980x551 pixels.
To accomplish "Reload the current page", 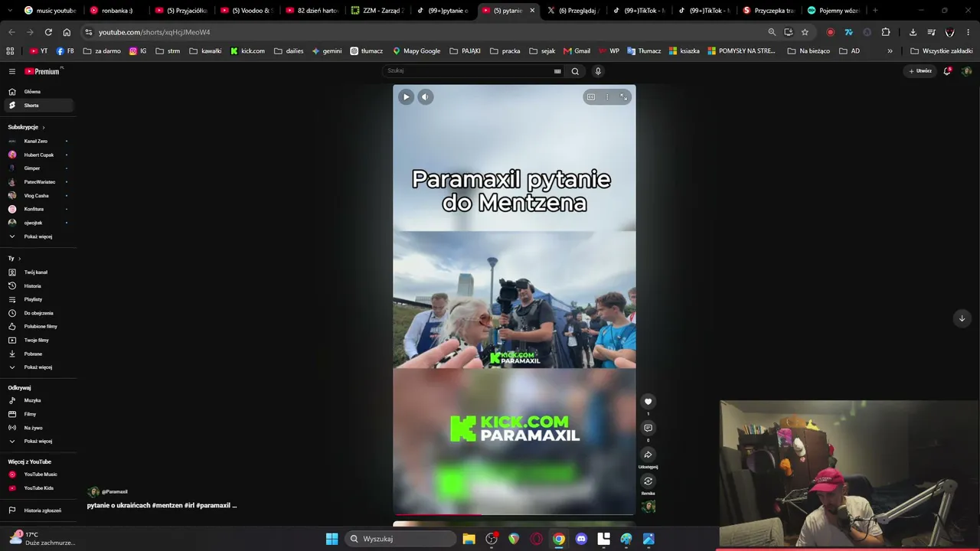I will [x=48, y=32].
